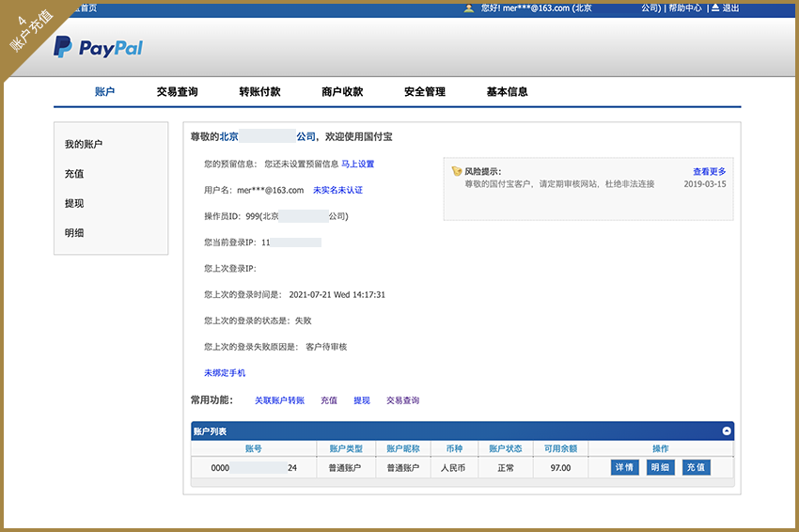Go to 商户收款 tab
Image resolution: width=799 pixels, height=532 pixels.
coord(342,92)
